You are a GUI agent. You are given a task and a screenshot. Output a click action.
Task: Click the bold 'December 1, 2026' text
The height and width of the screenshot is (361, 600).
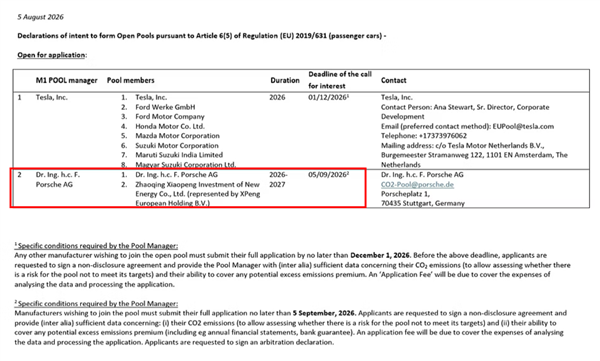(x=380, y=255)
